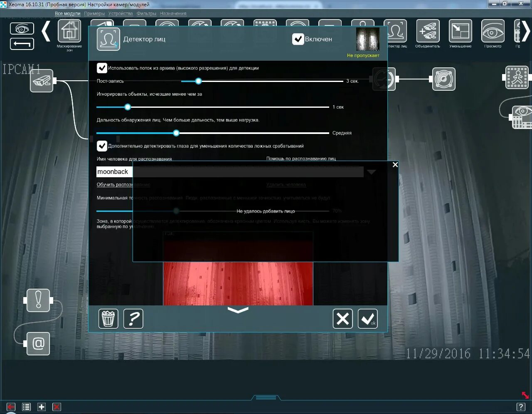Select the Просмотр module icon
Screen dimensions: 532x414
tap(493, 31)
